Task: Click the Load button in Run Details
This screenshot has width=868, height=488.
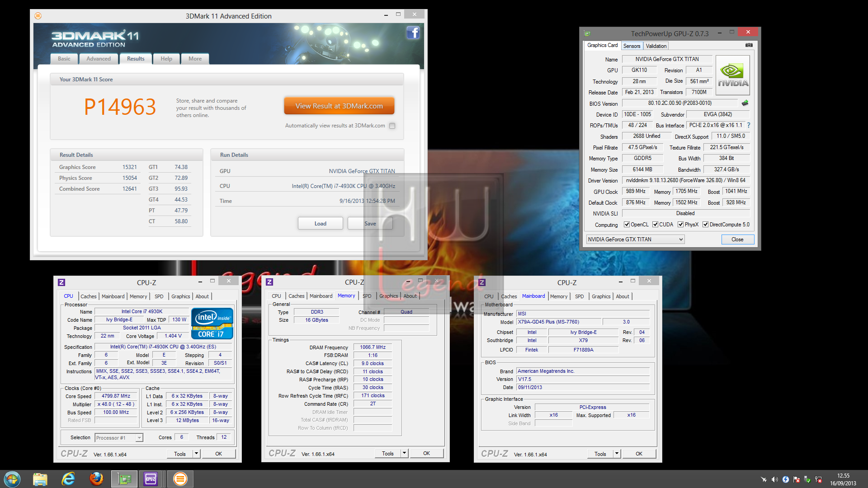Action: pos(320,224)
